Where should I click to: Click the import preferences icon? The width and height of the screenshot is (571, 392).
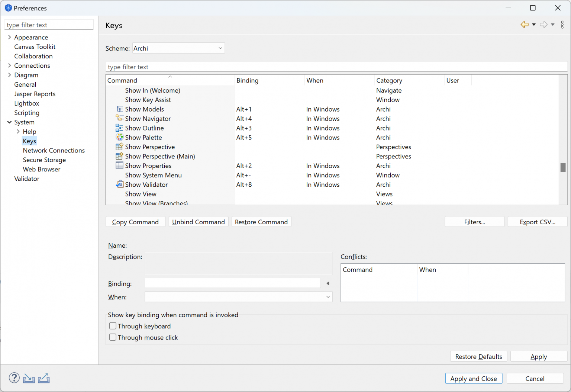pyautogui.click(x=29, y=377)
